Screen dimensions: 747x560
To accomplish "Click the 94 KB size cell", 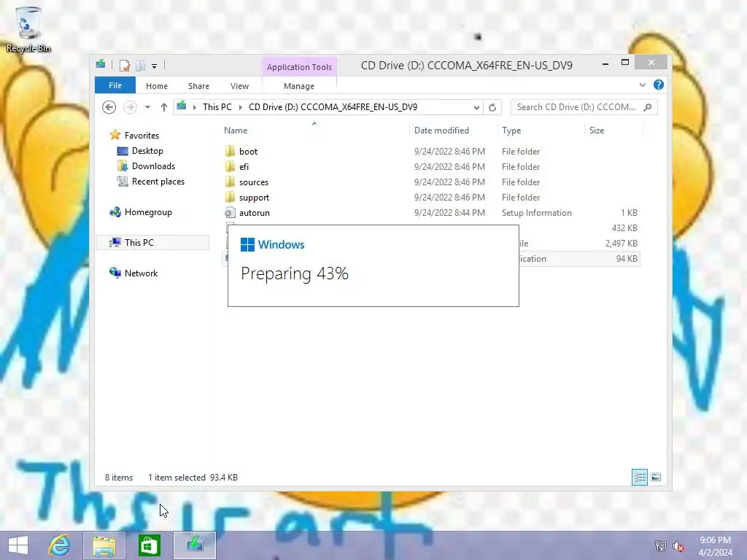I will tap(627, 259).
